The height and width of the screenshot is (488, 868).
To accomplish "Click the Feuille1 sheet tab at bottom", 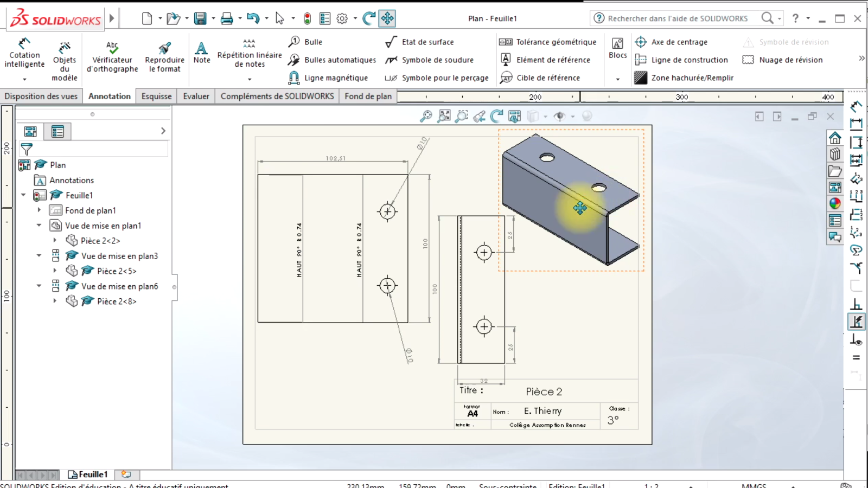I will (88, 474).
